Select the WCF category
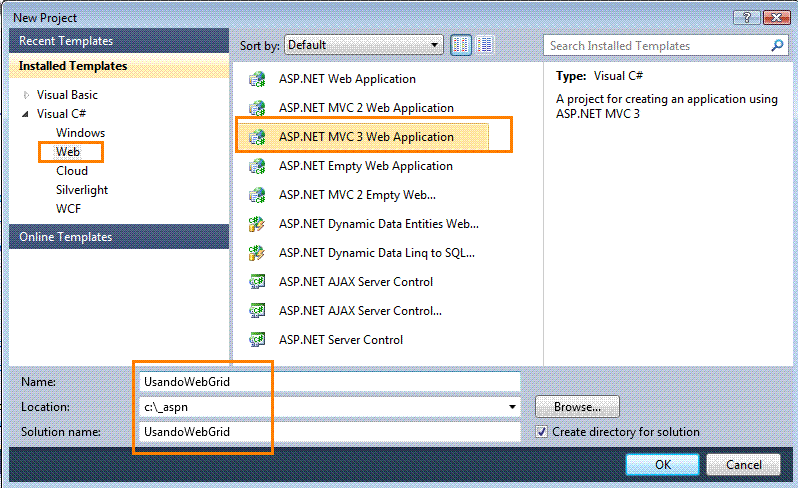The width and height of the screenshot is (798, 488). pyautogui.click(x=68, y=209)
